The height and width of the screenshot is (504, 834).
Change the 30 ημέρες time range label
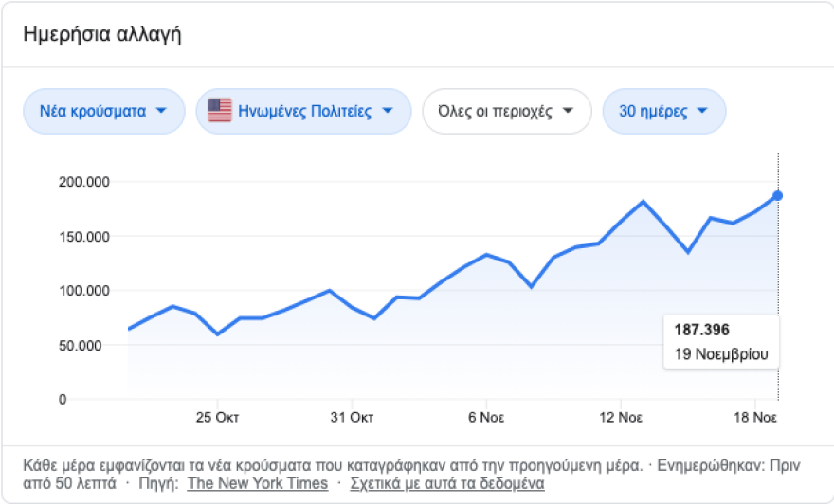pos(653,111)
